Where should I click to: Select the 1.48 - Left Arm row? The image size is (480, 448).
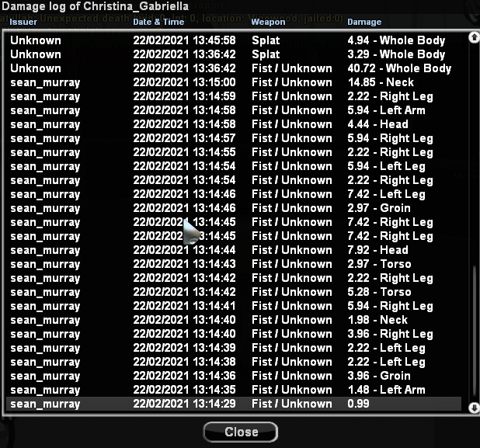tap(234, 390)
